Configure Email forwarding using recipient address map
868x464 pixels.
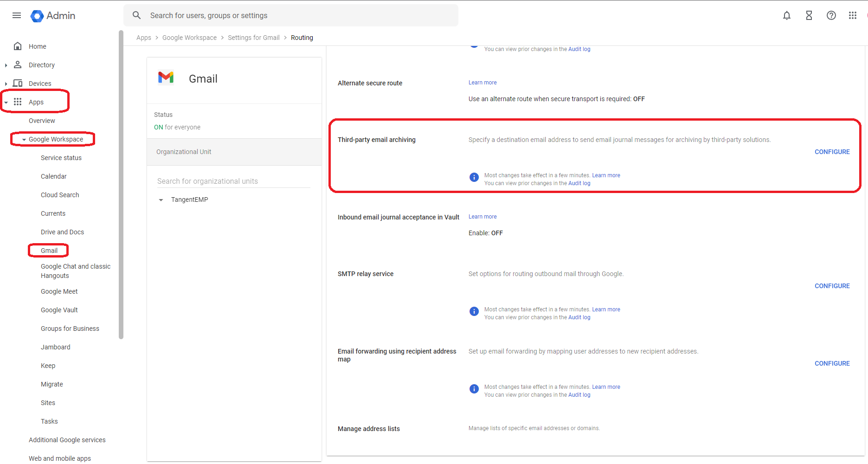click(832, 363)
